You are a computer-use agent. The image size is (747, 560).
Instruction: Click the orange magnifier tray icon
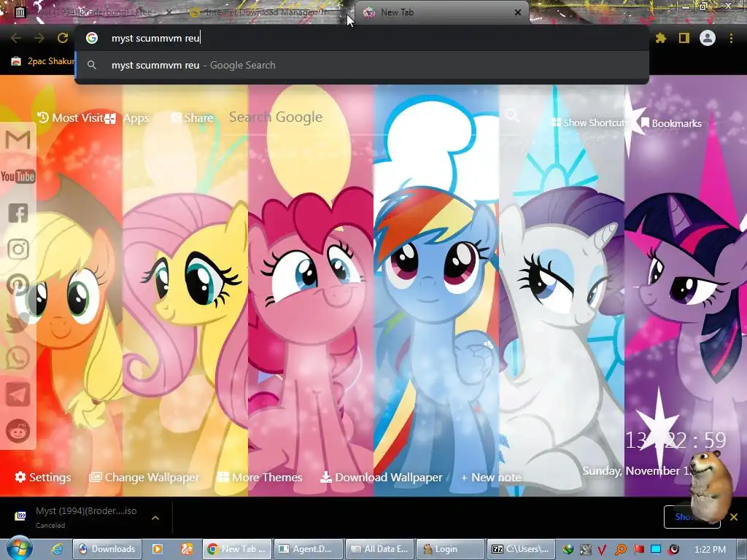[x=621, y=550]
